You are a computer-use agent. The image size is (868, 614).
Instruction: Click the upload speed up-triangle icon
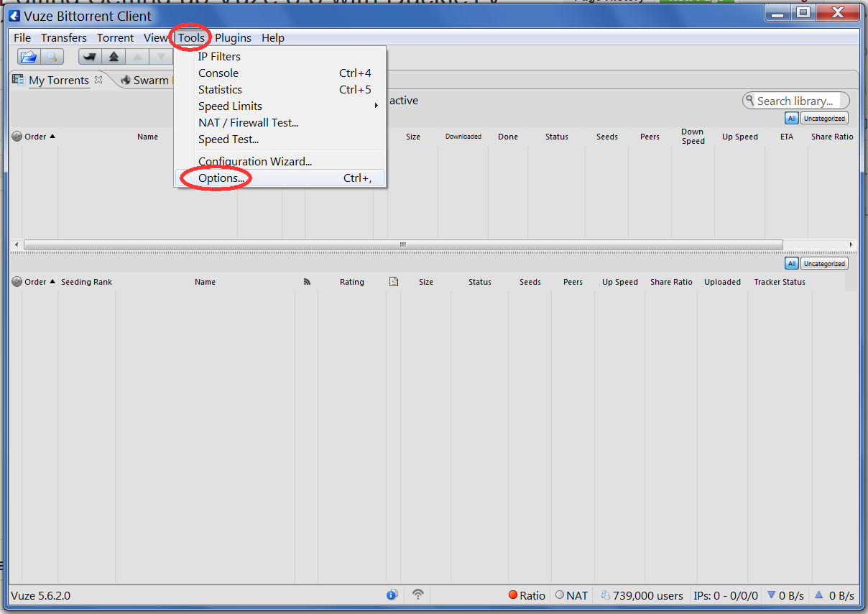coord(818,595)
